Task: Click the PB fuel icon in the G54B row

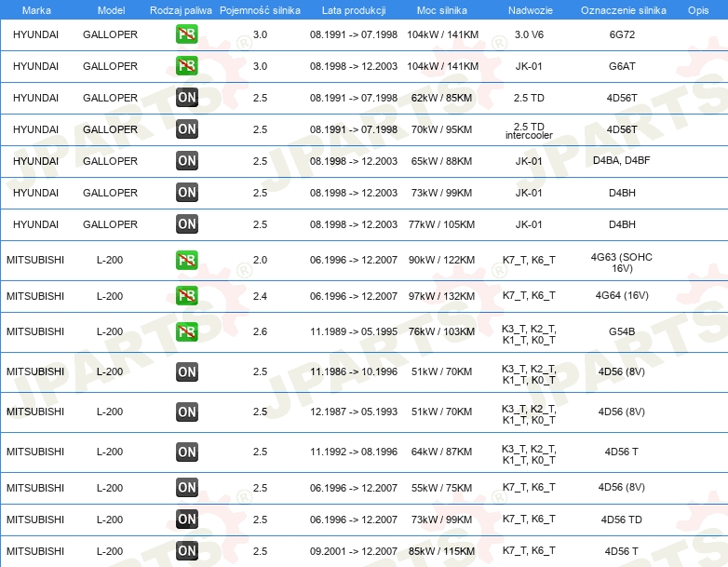Action: (x=186, y=331)
